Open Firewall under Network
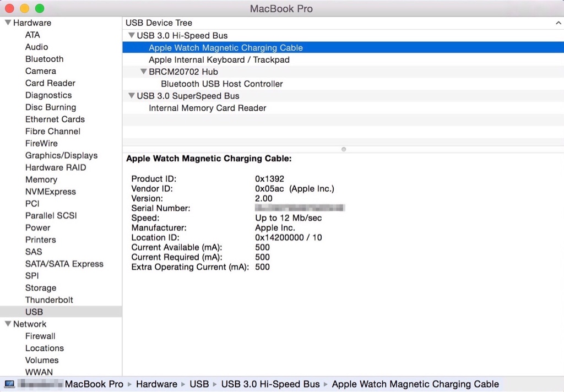The height and width of the screenshot is (392, 564). 40,336
